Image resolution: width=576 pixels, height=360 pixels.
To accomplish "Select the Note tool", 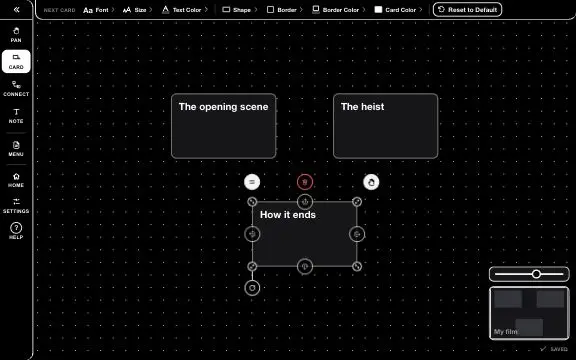I will [16, 116].
